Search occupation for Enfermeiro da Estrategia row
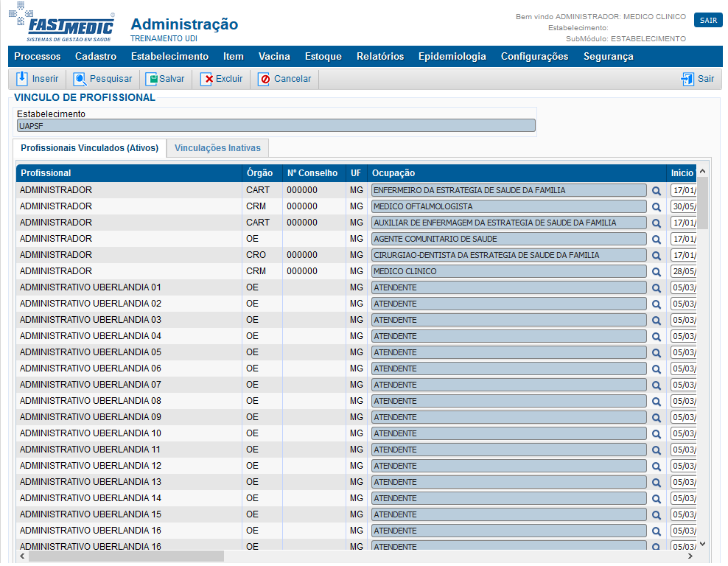The width and height of the screenshot is (728, 566). (656, 191)
